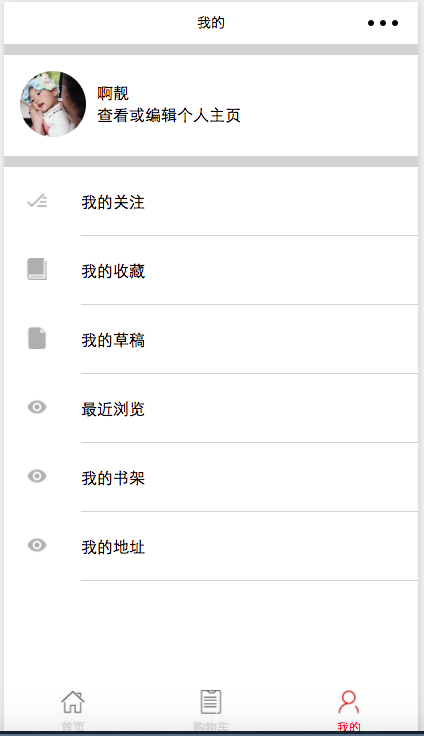
Task: Open the 最近浏览 recent history entry
Action: click(x=211, y=409)
